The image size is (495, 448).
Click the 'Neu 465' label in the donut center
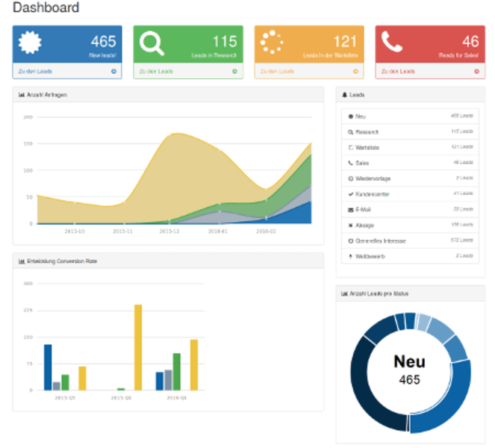409,370
